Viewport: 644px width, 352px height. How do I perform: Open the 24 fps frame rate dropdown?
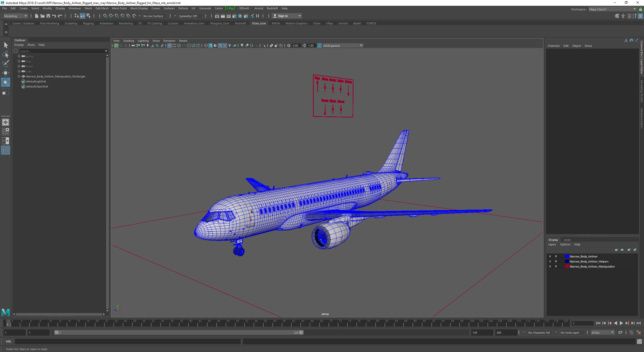[602, 332]
